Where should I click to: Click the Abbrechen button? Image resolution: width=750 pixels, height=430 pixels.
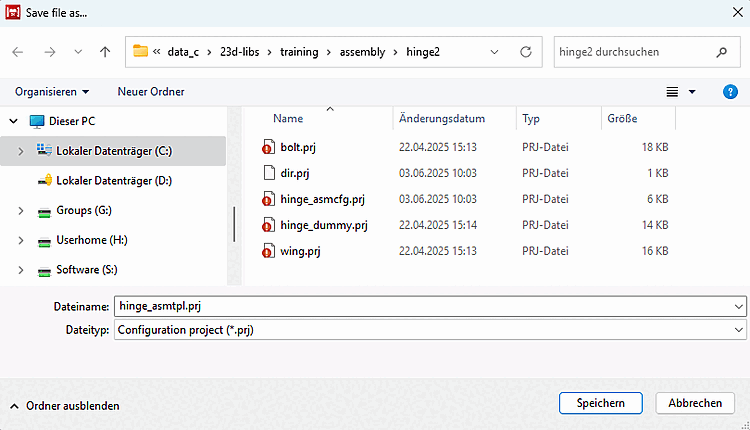pos(695,403)
